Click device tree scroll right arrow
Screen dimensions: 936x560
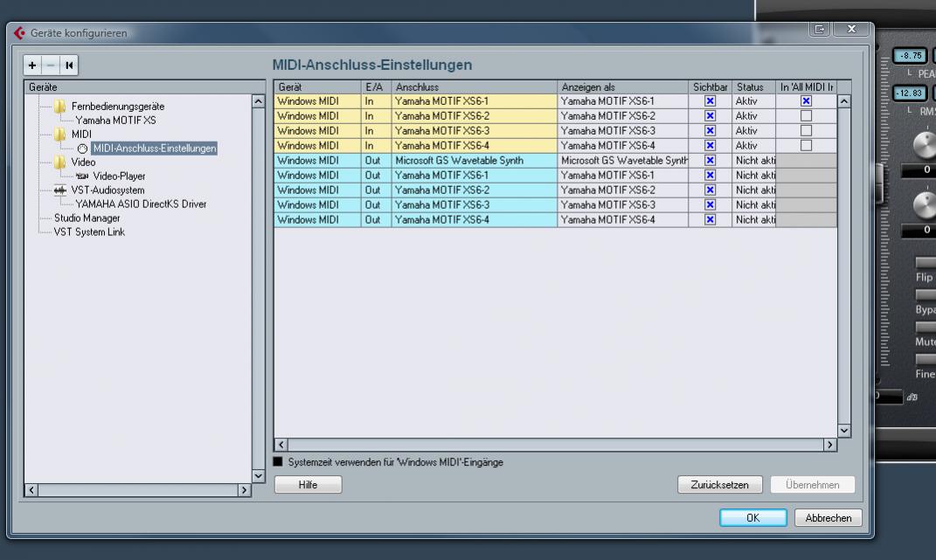click(244, 490)
